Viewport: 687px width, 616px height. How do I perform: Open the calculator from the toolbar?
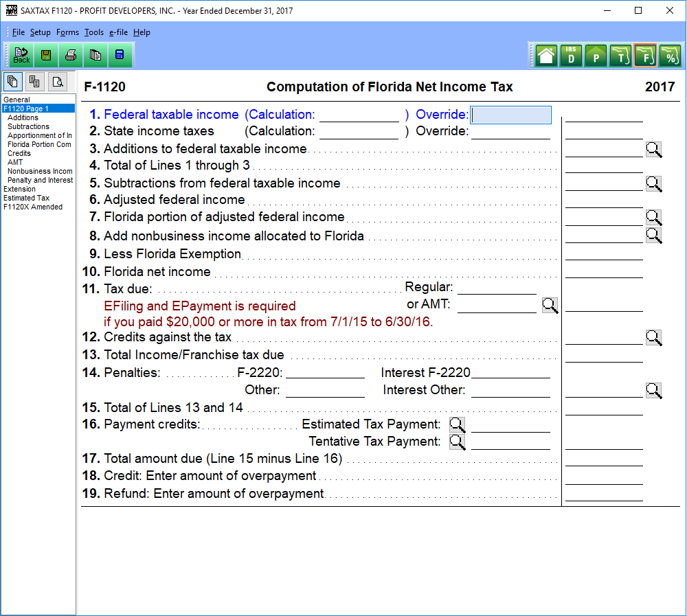tap(120, 55)
